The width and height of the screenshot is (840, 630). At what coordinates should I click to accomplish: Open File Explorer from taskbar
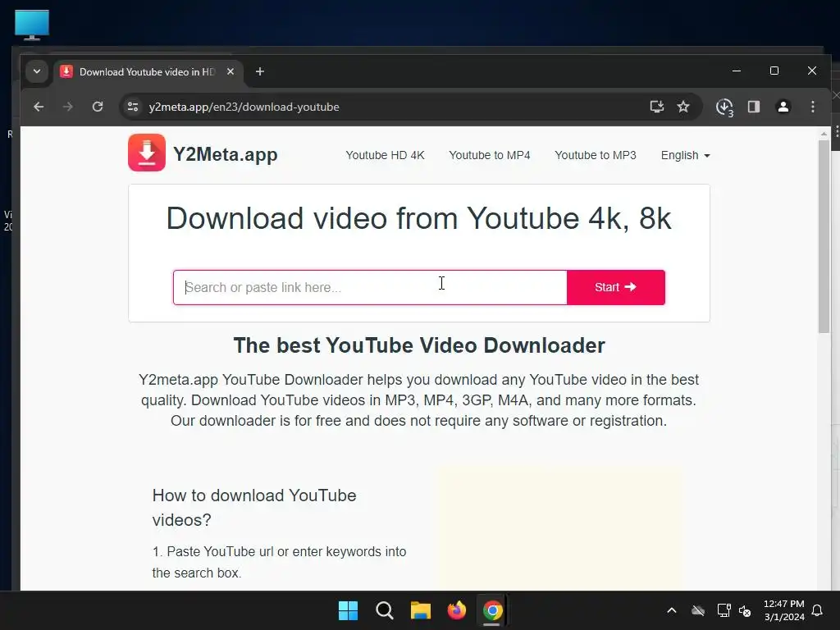(x=421, y=610)
